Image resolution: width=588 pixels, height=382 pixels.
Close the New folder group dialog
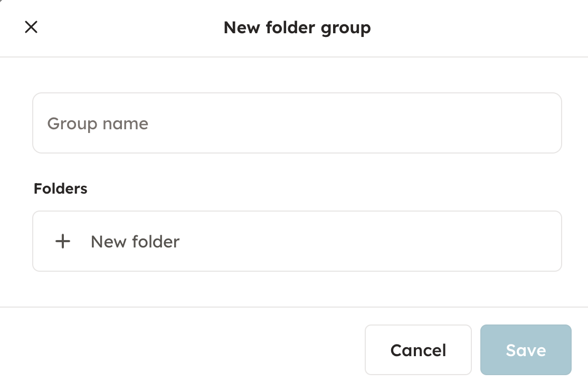click(x=31, y=27)
